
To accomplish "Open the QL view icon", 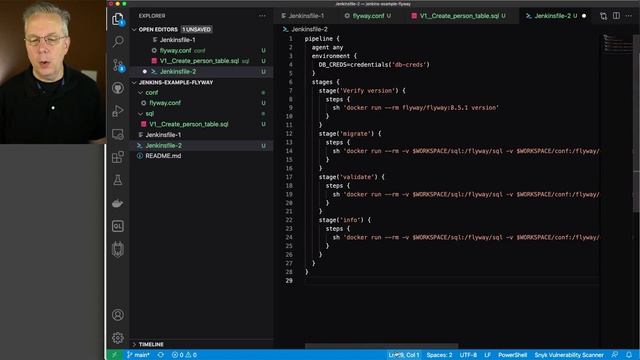I will tap(118, 226).
